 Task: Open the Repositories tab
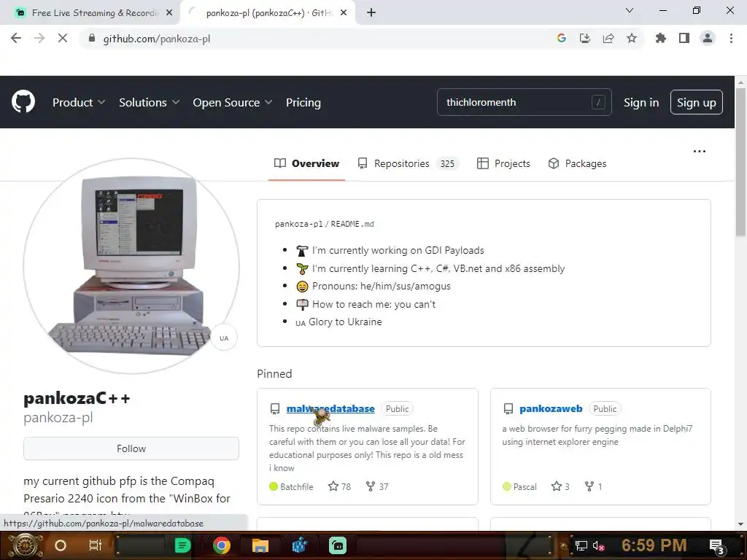(x=409, y=163)
